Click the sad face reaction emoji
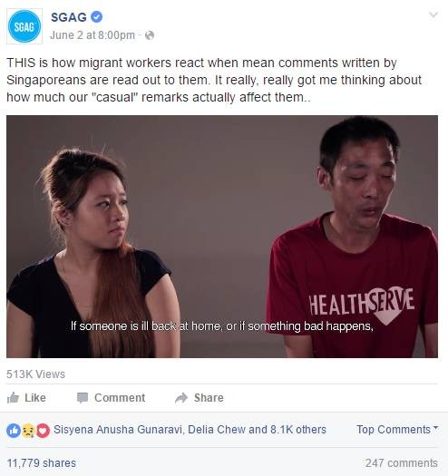This screenshot has height=476, width=448. click(x=28, y=431)
